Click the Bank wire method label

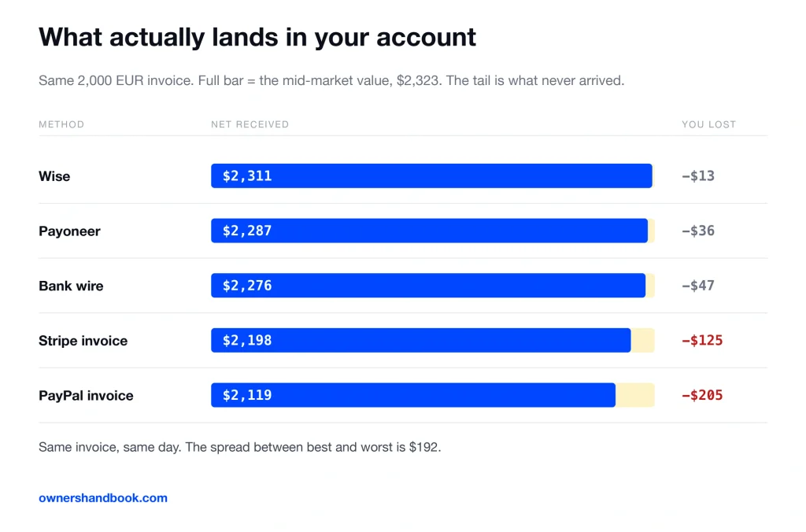point(71,286)
